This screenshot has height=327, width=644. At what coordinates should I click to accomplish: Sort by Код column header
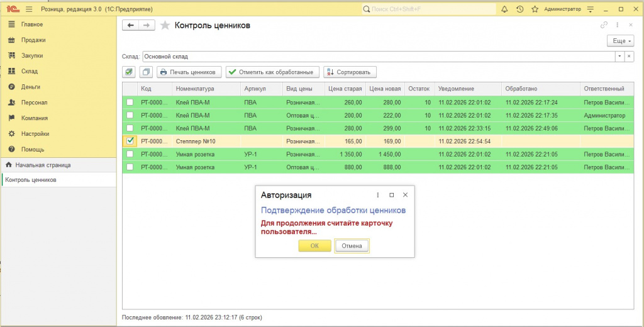155,89
